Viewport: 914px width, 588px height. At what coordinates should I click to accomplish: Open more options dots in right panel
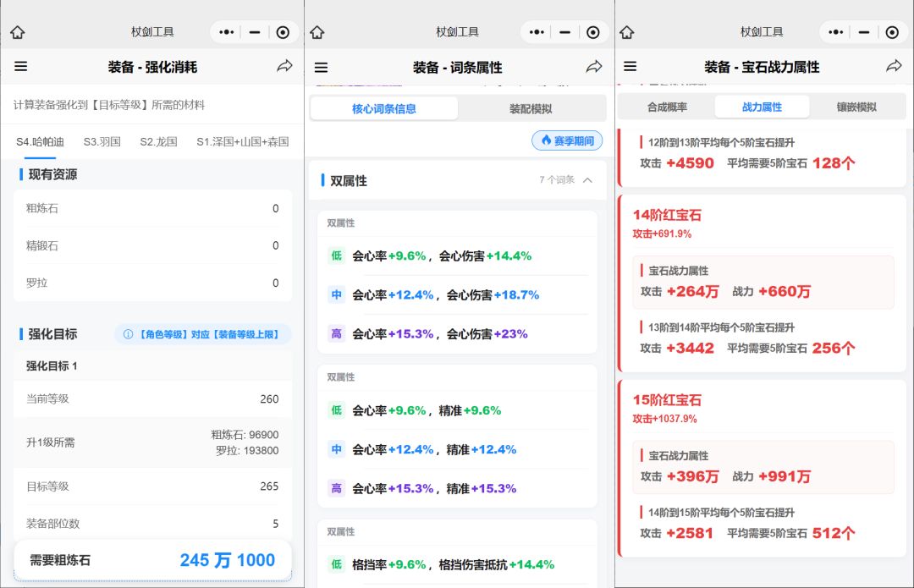pos(836,33)
